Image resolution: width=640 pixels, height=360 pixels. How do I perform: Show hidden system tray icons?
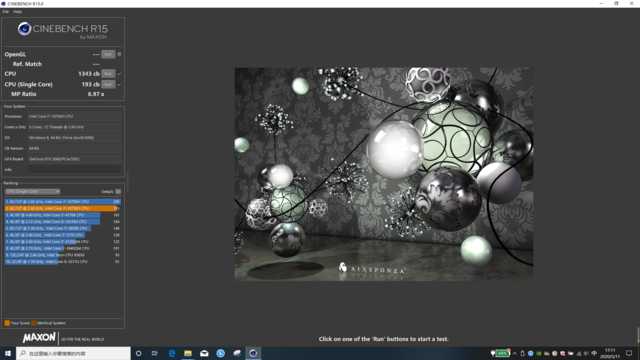click(515, 353)
